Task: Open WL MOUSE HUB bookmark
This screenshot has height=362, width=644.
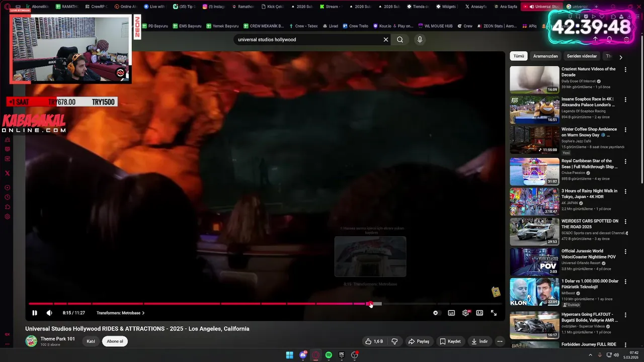Action: pos(434,26)
